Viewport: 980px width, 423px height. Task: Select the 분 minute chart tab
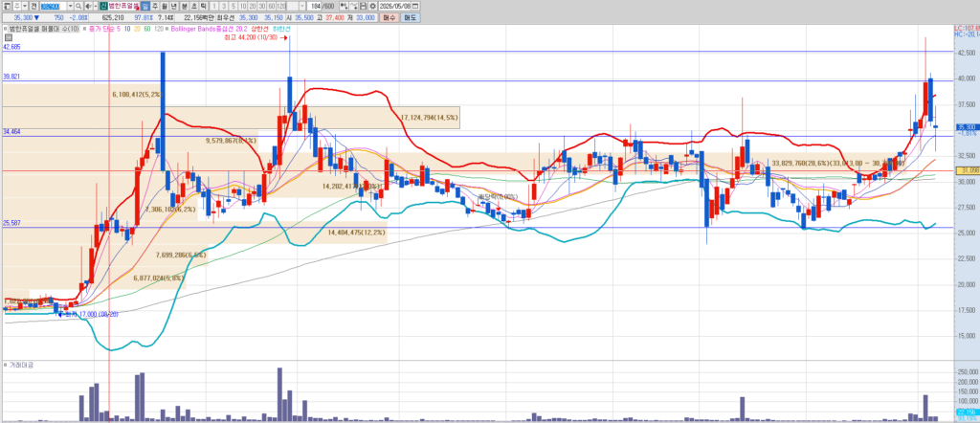(x=185, y=7)
